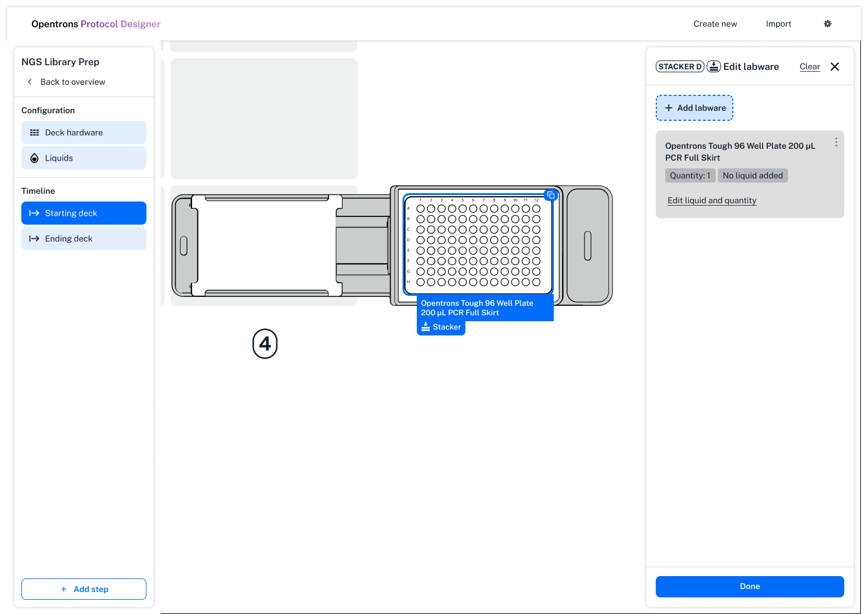Click the stacker right handle module

pos(588,245)
